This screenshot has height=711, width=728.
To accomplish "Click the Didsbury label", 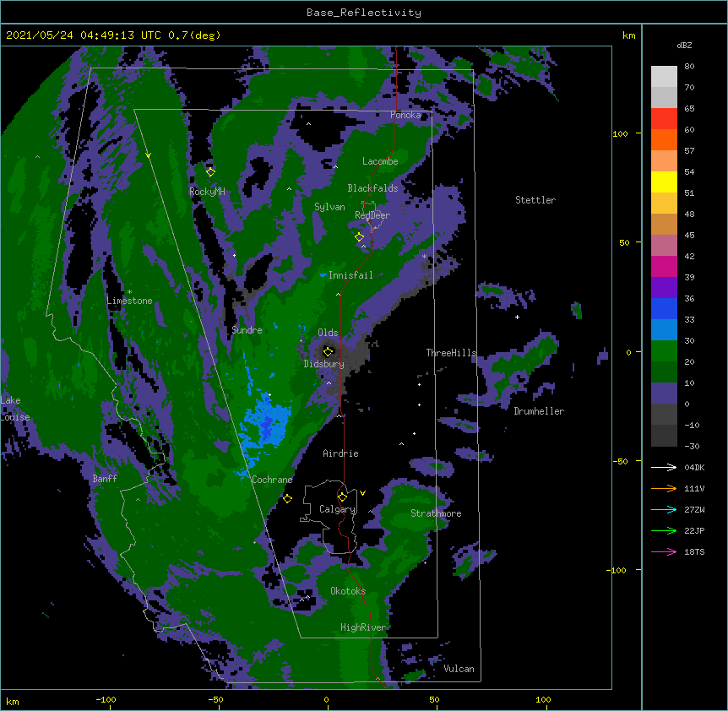I will [324, 364].
